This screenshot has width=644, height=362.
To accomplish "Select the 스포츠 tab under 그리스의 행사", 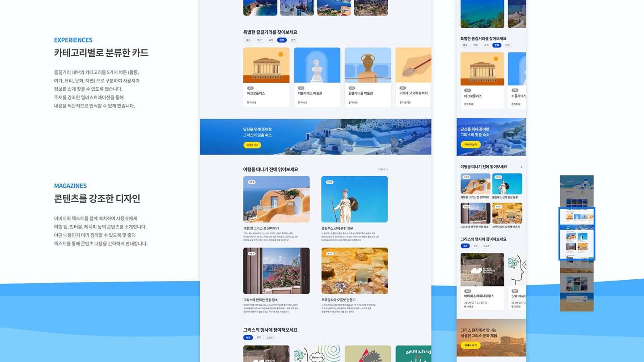I will click(269, 337).
